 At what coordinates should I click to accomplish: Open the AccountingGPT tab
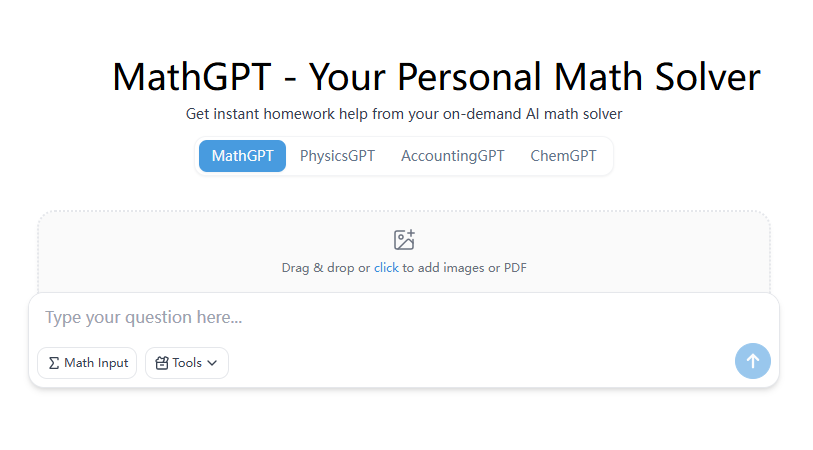(x=452, y=156)
